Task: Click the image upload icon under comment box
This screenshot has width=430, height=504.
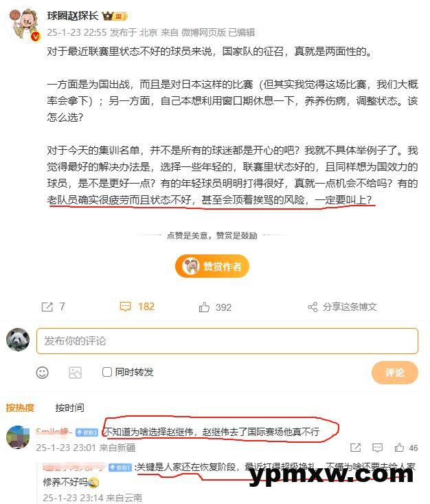Action: click(75, 373)
